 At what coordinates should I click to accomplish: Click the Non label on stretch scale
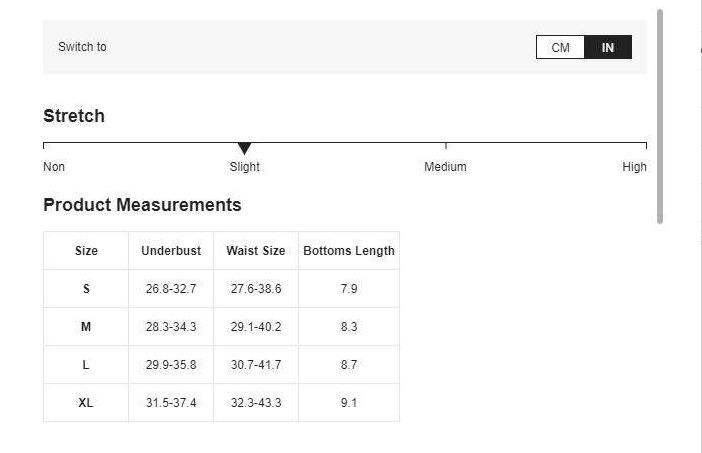(54, 167)
